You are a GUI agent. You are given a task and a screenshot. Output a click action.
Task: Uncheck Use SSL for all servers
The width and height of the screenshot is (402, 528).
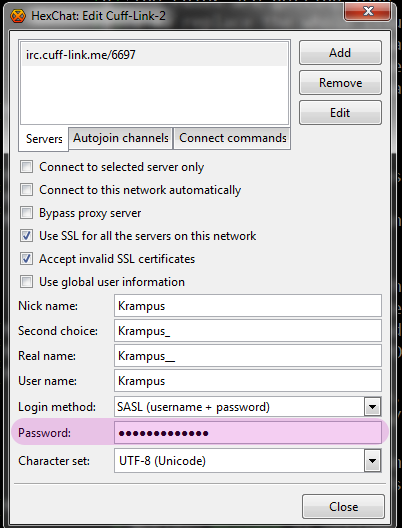coord(26,236)
